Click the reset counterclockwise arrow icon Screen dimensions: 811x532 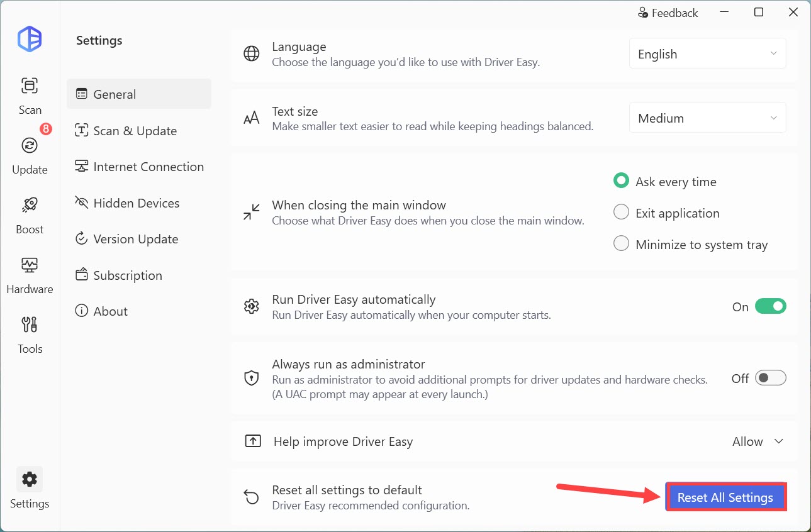[252, 497]
